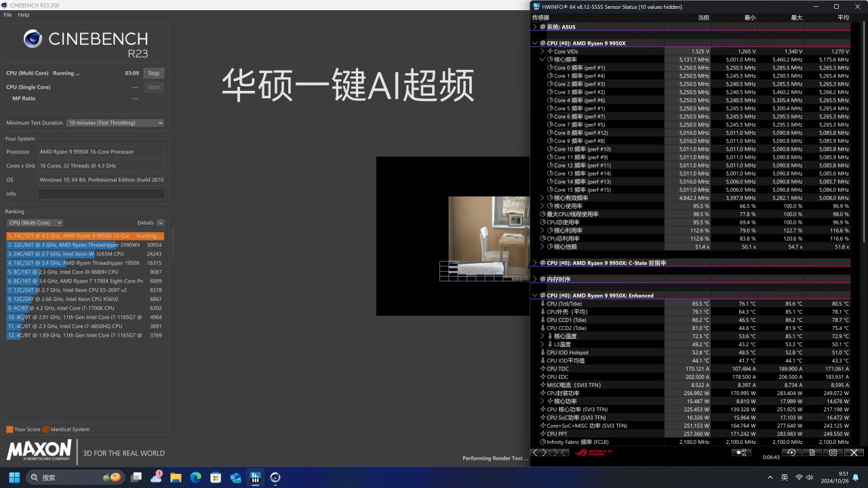Click the Info input field
This screenshot has width=868, height=488.
pos(101,194)
